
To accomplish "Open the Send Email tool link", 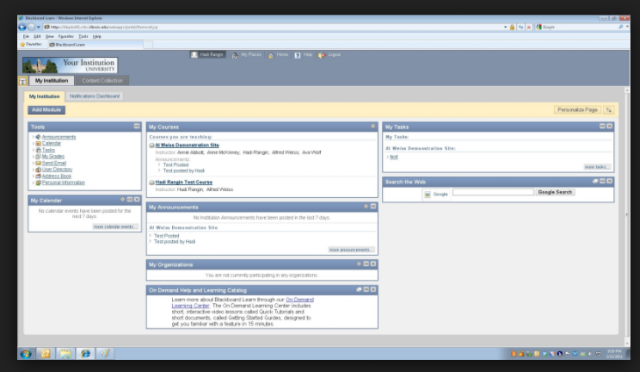I will 54,163.
